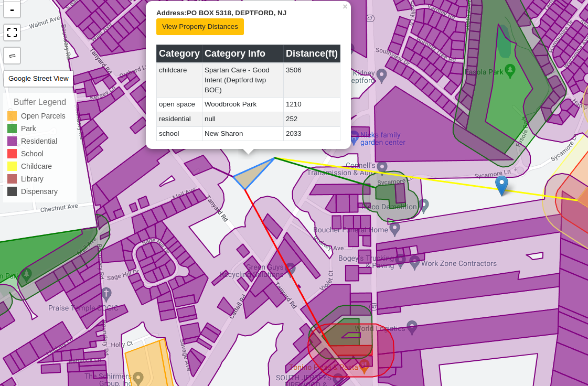Click the School legend red swatch

[x=12, y=154]
